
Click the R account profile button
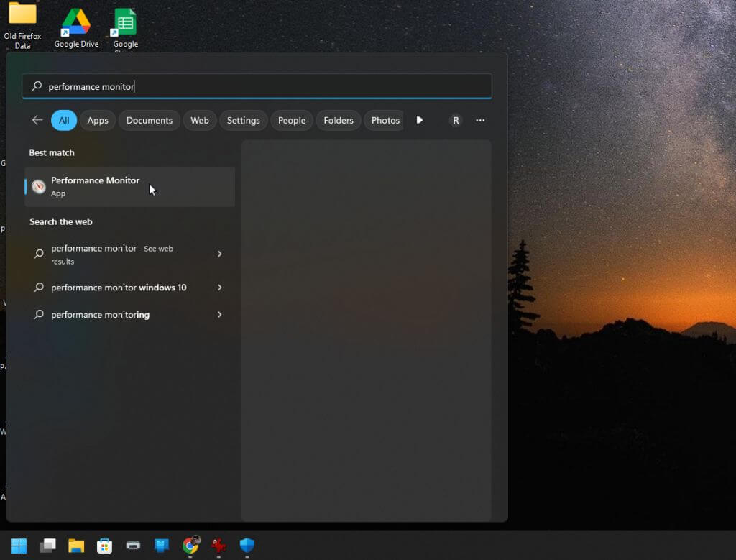pyautogui.click(x=456, y=120)
